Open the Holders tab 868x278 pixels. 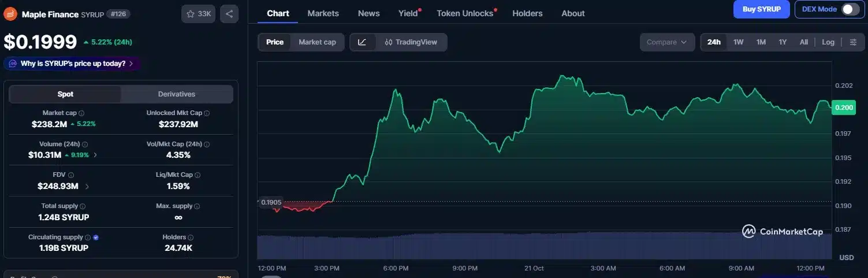pyautogui.click(x=527, y=13)
